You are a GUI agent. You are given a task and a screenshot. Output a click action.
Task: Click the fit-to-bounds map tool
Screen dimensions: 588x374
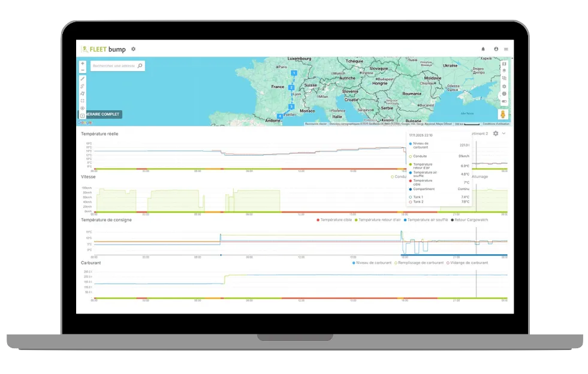(83, 101)
